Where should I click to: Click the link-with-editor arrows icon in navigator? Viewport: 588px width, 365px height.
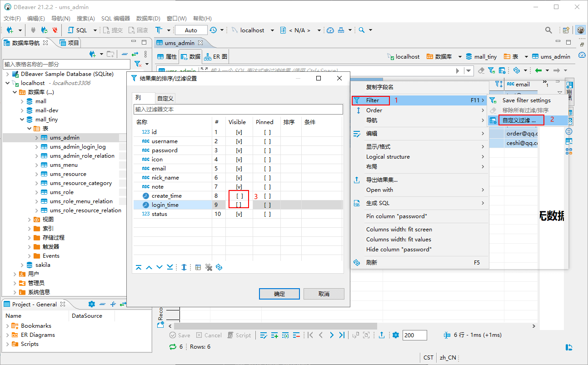click(135, 54)
